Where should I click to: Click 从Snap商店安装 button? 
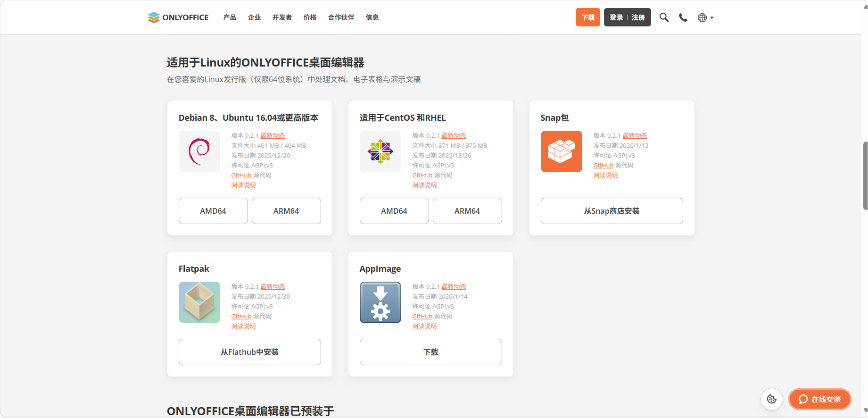point(612,211)
